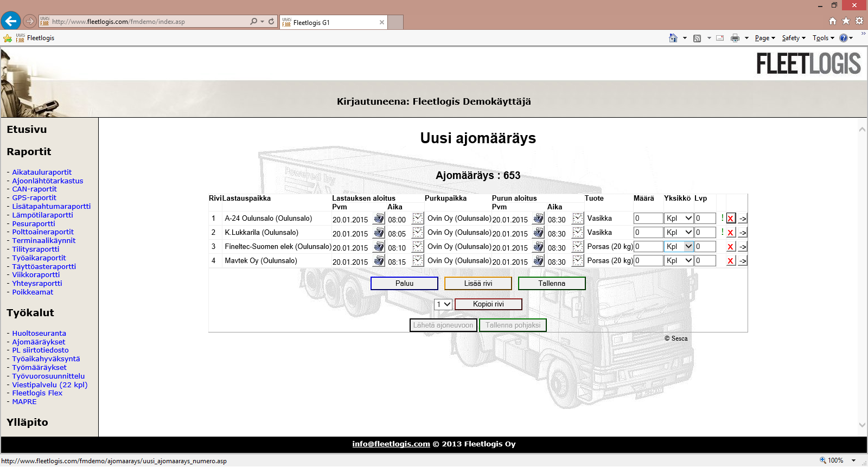868x467 pixels.
Task: Open loading time clock for K.Lukkarila row
Action: [x=418, y=233]
